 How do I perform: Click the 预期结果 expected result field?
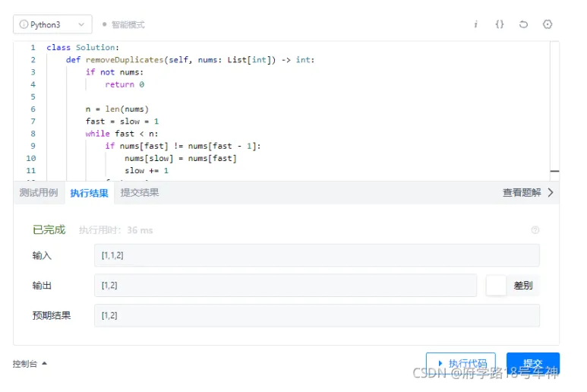[317, 315]
